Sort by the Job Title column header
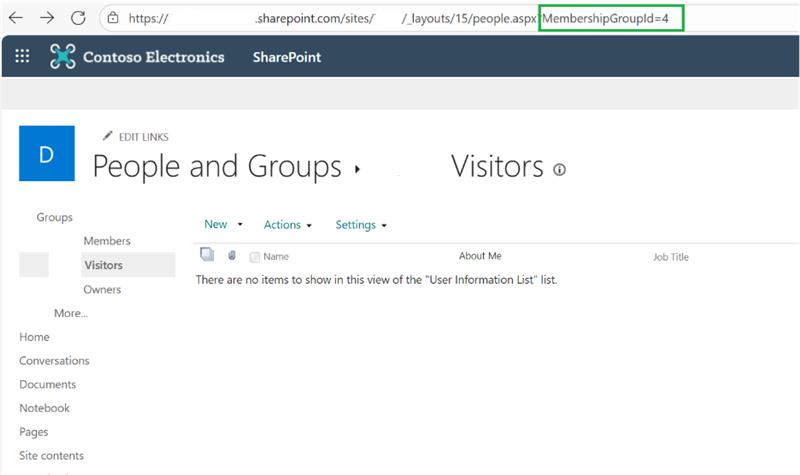 tap(671, 257)
